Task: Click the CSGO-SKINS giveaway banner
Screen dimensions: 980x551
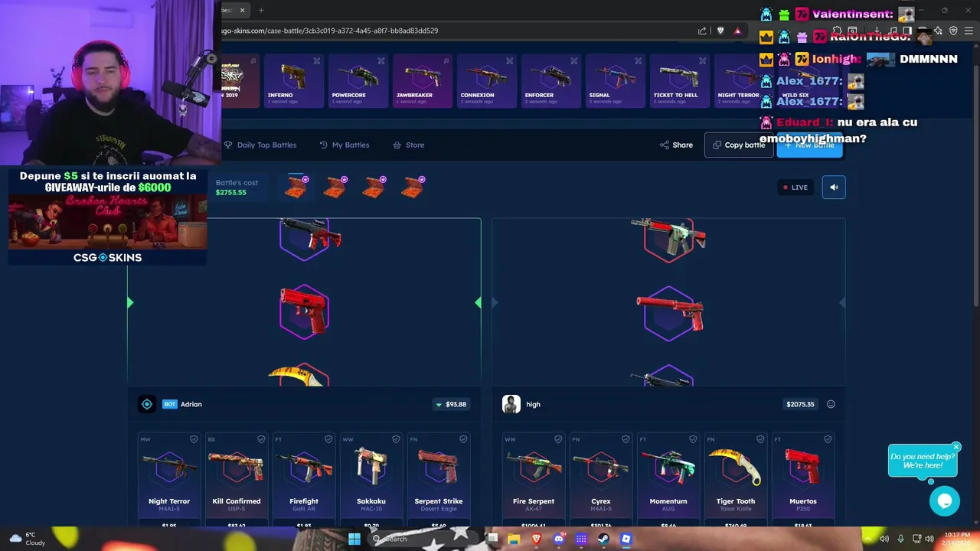Action: click(107, 217)
